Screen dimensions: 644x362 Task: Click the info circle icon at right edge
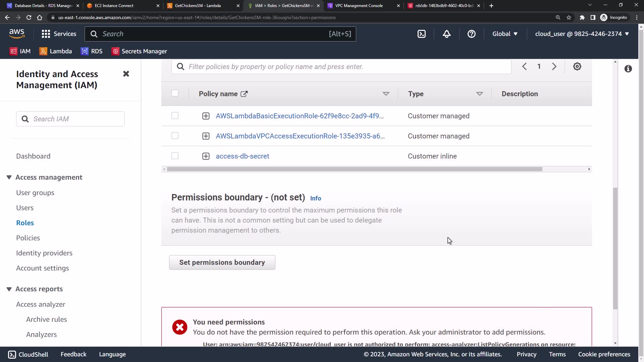pos(628,69)
